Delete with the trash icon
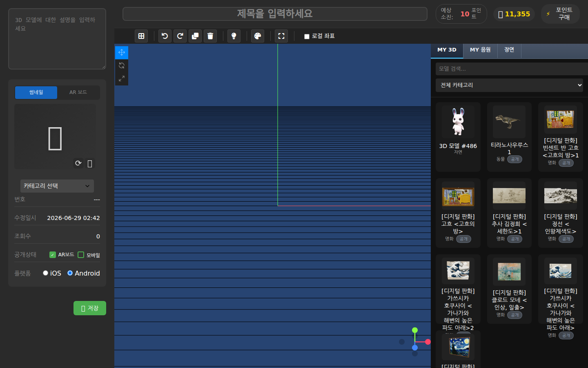588x368 pixels. (x=210, y=36)
